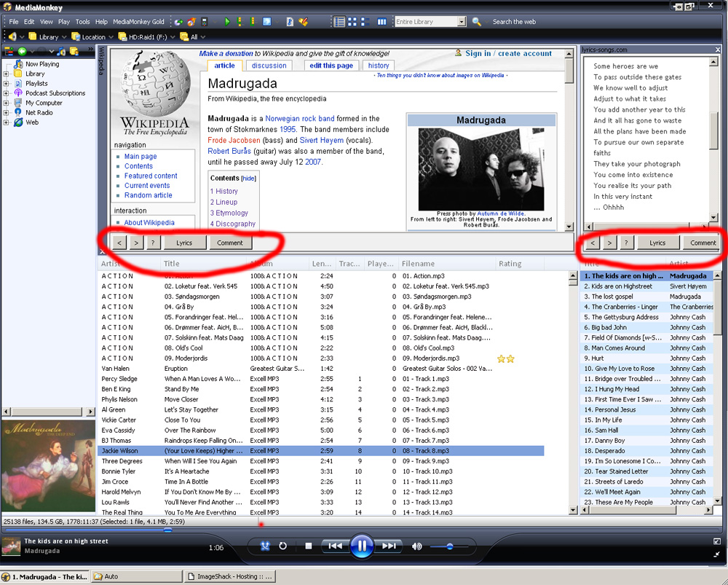The height and width of the screenshot is (585, 728).
Task: Open the MediaMonkey Gold menu
Action: (x=138, y=21)
